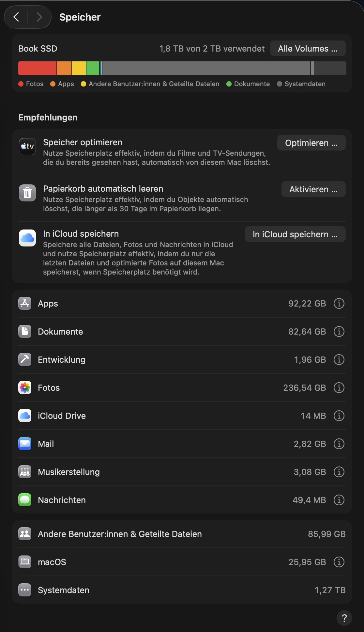Go back with the left chevron
This screenshot has height=632, width=364.
[x=16, y=17]
